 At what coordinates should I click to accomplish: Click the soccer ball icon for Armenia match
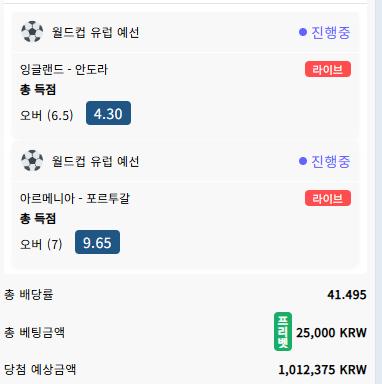32,161
